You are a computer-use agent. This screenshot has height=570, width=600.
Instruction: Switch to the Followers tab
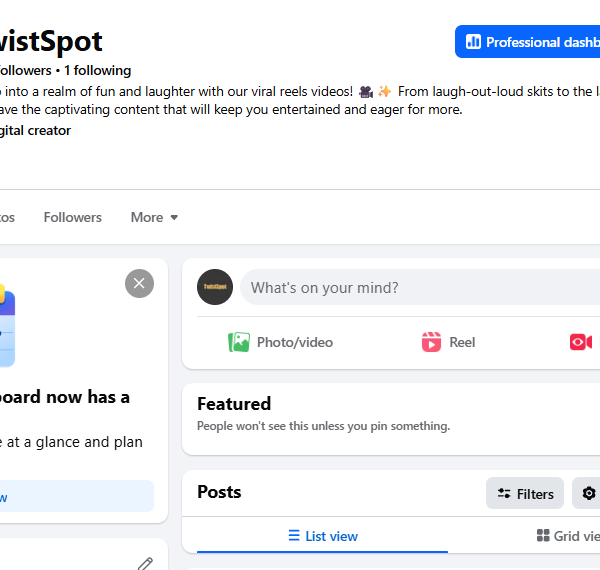click(73, 217)
